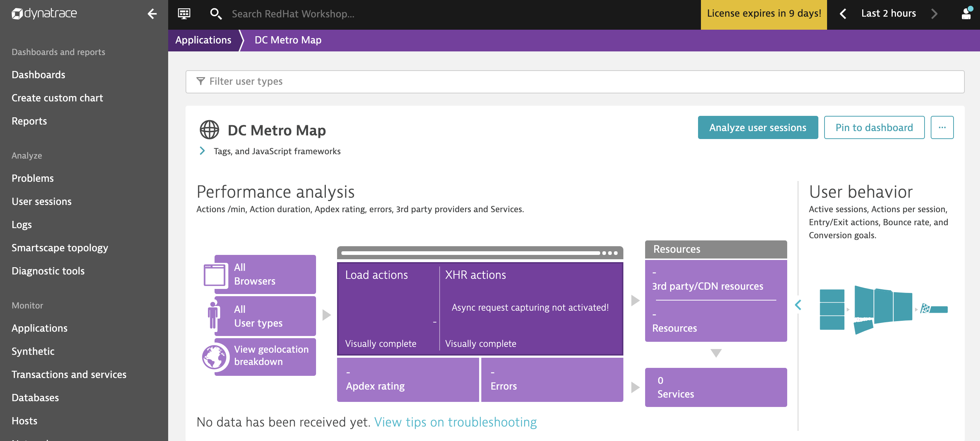Screen dimensions: 980x441
Task: Open Databases in the sidebar
Action: click(x=36, y=397)
